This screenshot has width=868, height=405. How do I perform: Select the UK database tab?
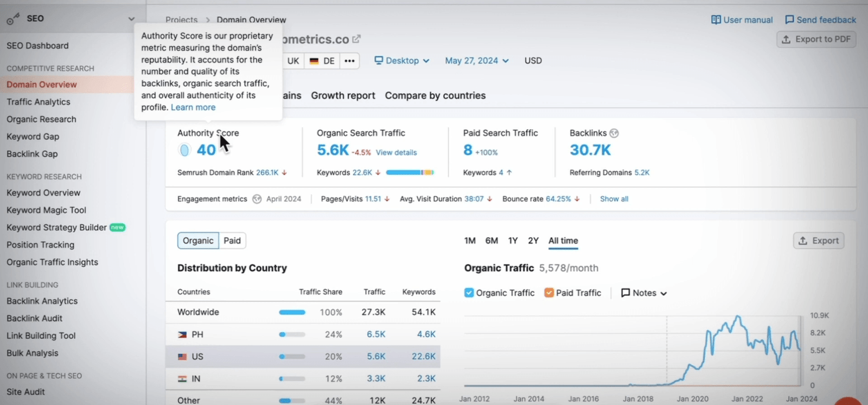click(x=293, y=61)
